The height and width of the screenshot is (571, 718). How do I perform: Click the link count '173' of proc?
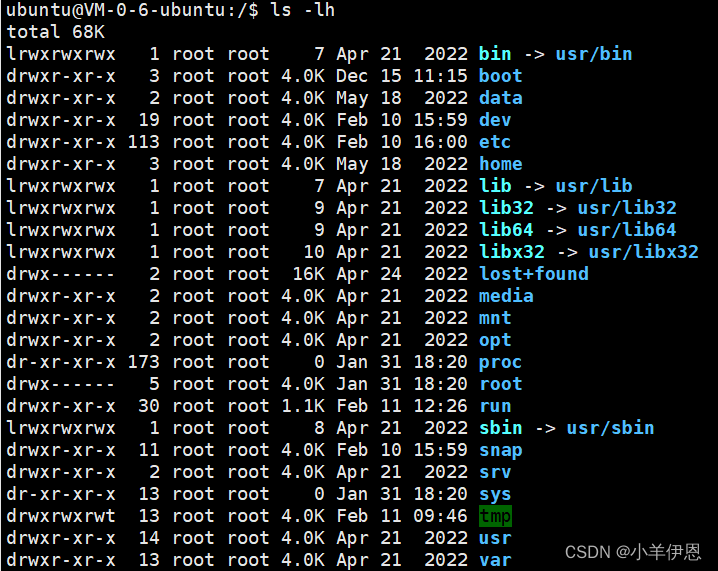coord(143,362)
